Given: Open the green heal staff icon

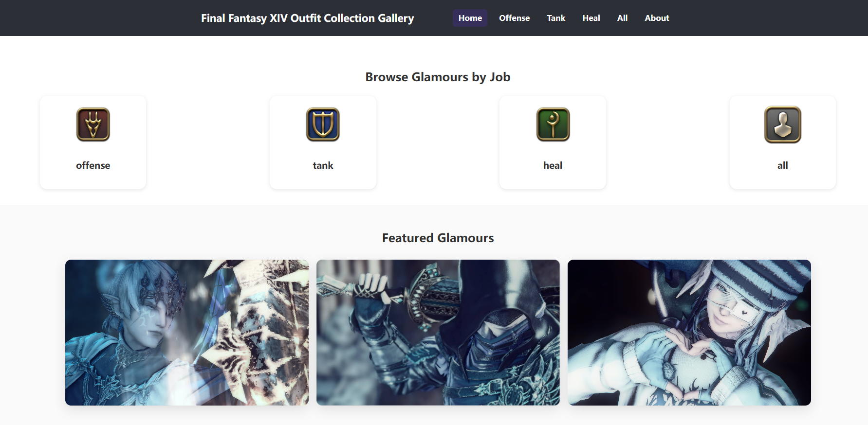Looking at the screenshot, I should click(553, 124).
